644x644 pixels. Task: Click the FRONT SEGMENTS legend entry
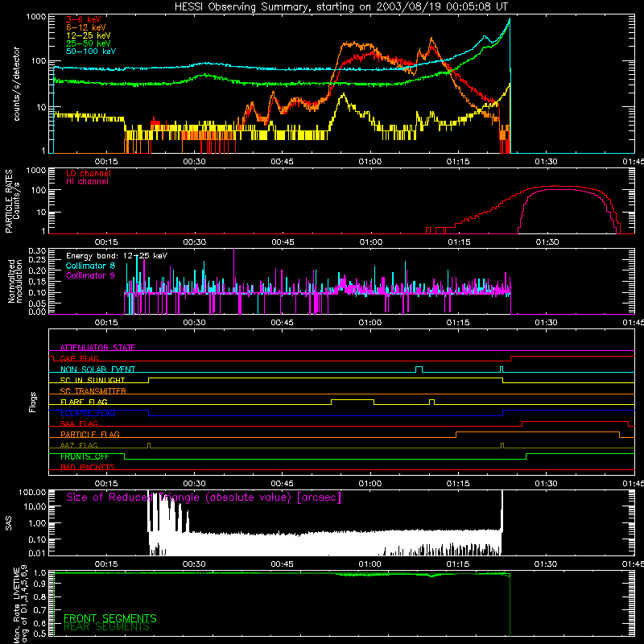[110, 618]
